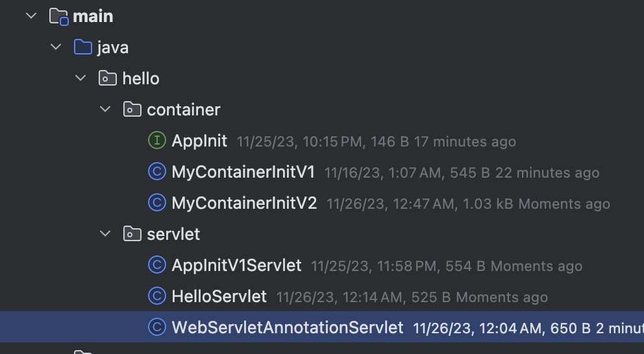Click the class icon of AppInitV1Servlet

tap(157, 265)
